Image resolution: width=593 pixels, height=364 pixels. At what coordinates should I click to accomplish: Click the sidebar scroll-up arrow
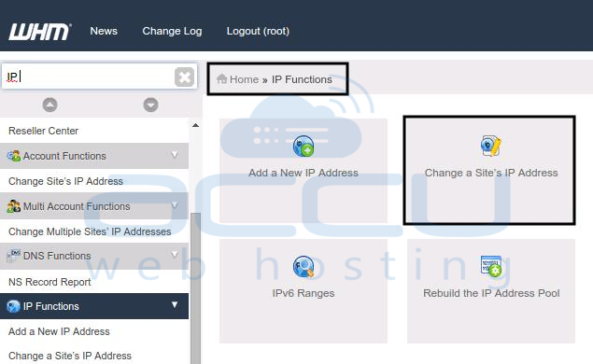click(x=195, y=125)
